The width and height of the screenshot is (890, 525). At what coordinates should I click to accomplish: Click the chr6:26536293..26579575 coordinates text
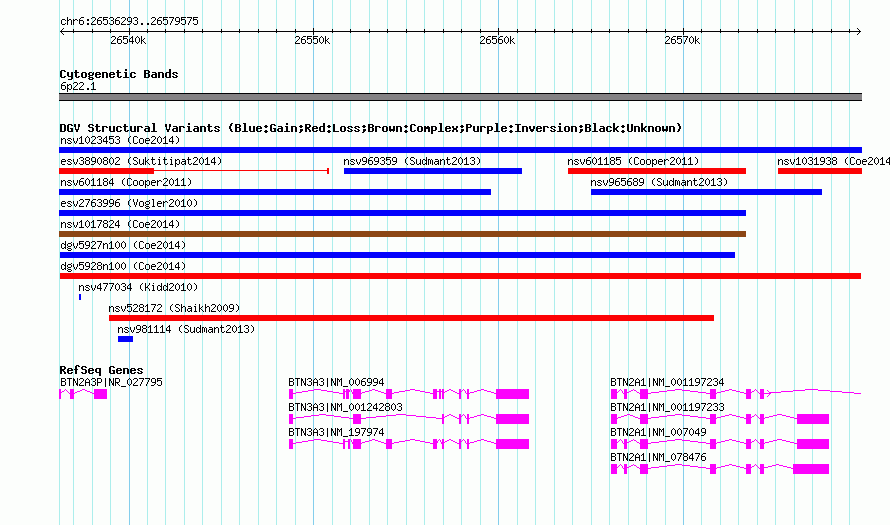[129, 21]
